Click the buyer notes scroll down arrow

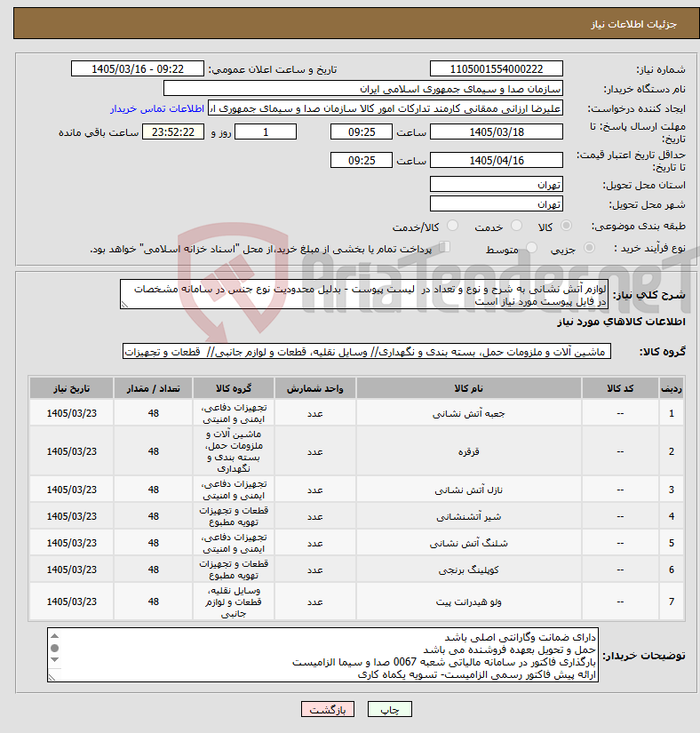(x=55, y=659)
